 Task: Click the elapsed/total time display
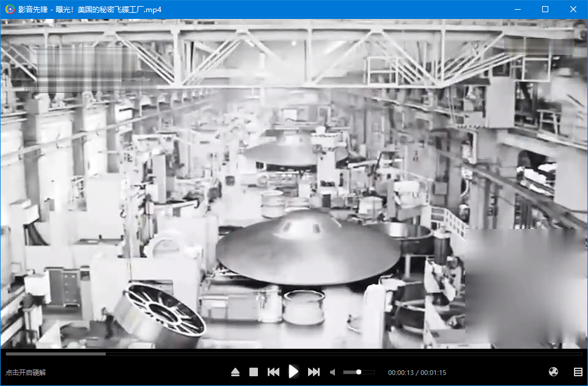coord(417,373)
